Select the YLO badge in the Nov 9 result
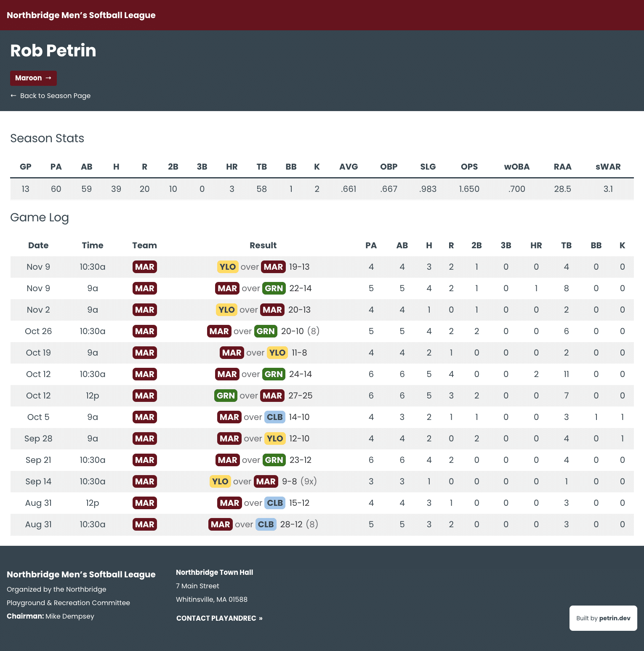 point(228,266)
